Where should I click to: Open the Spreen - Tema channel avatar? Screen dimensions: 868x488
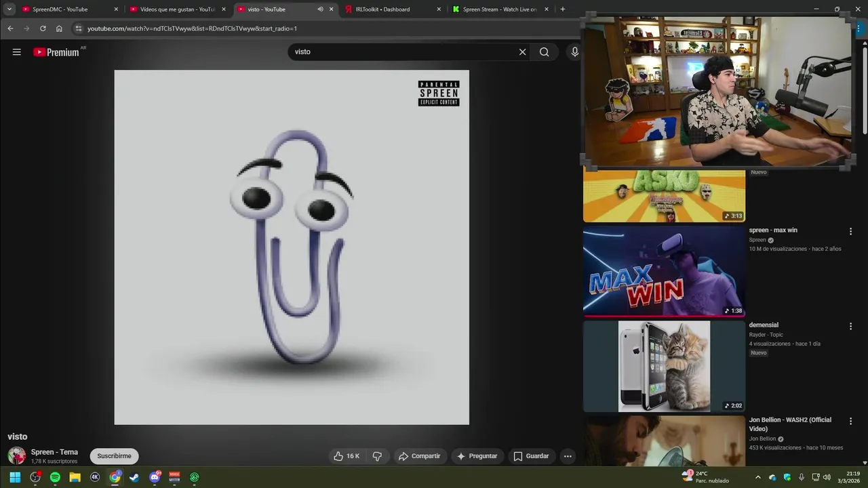[16, 455]
